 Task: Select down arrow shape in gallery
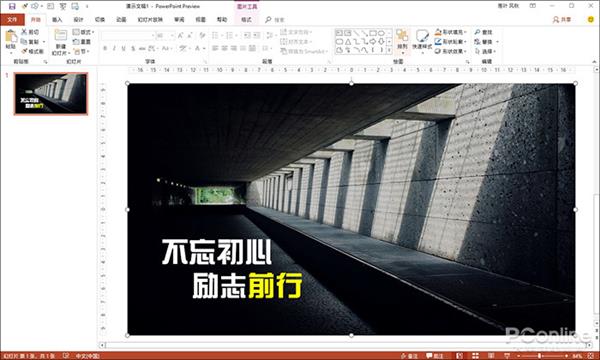[382, 41]
